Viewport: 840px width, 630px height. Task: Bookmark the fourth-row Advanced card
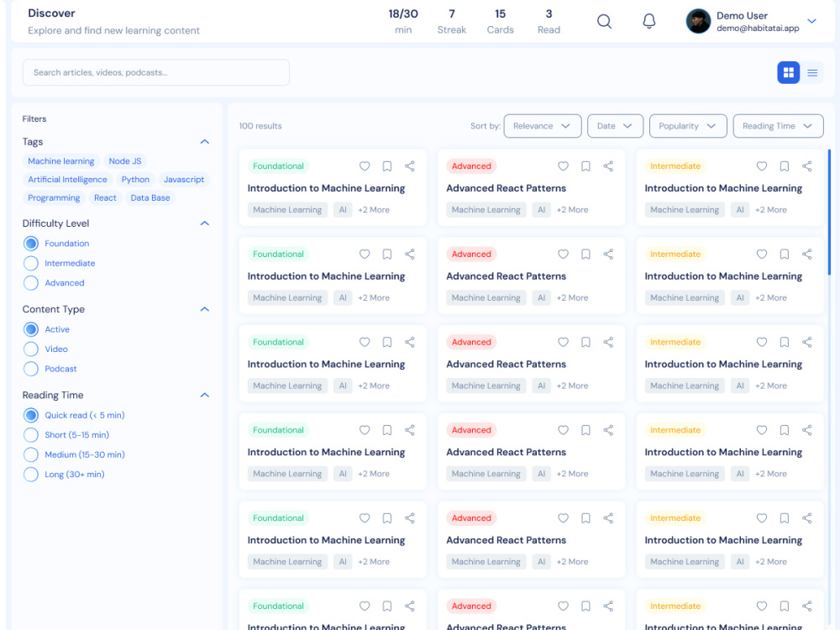585,429
